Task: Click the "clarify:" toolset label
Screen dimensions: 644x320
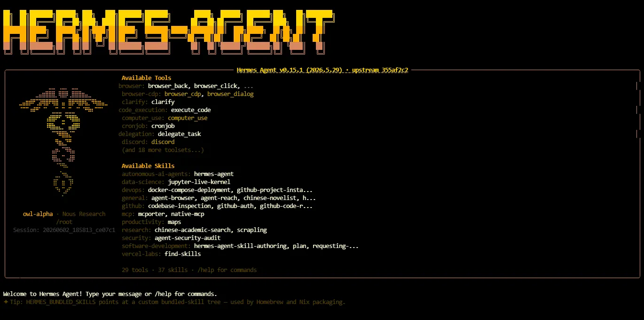Action: (x=135, y=102)
